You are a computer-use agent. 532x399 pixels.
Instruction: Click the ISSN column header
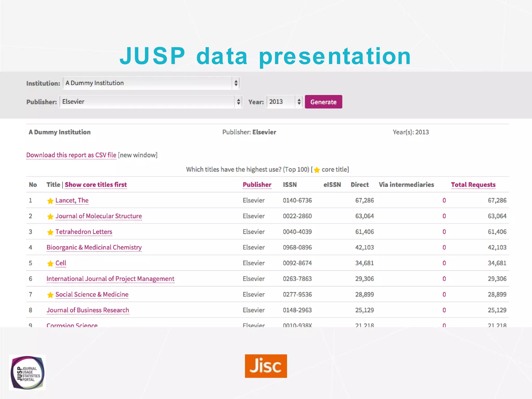tap(290, 185)
